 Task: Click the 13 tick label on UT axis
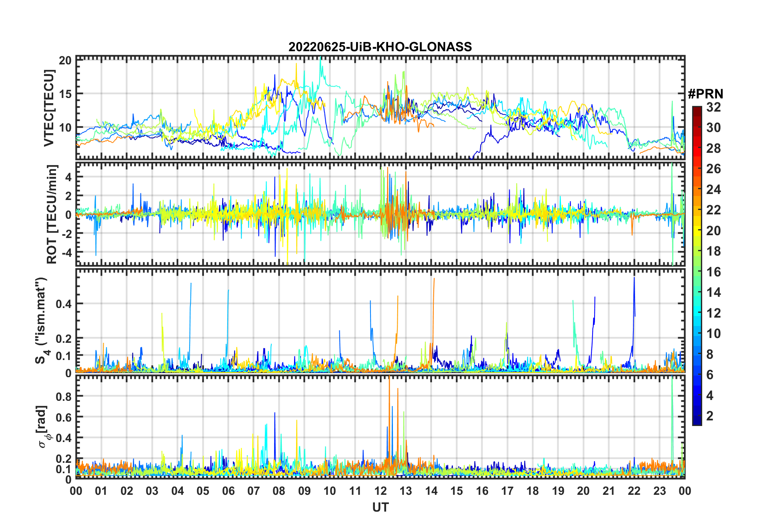coord(406,491)
